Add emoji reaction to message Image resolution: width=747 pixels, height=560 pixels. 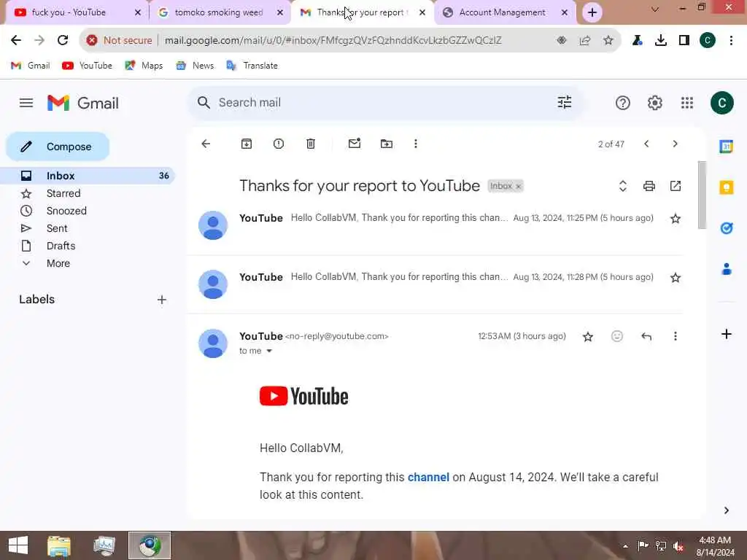click(x=617, y=336)
